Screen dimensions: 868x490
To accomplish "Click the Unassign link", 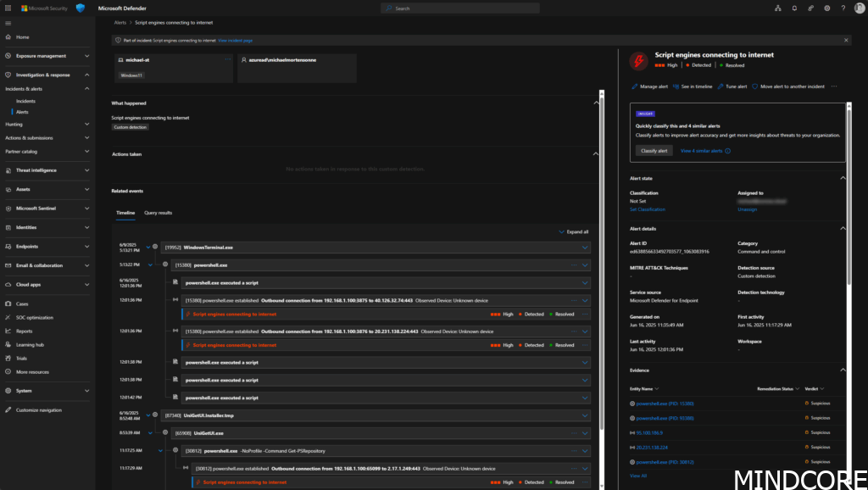I will (748, 209).
